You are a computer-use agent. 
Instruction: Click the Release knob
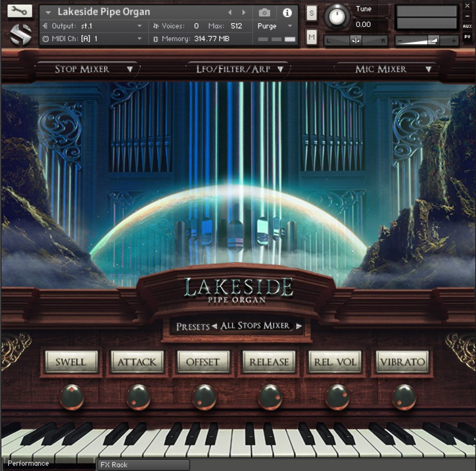(270, 397)
